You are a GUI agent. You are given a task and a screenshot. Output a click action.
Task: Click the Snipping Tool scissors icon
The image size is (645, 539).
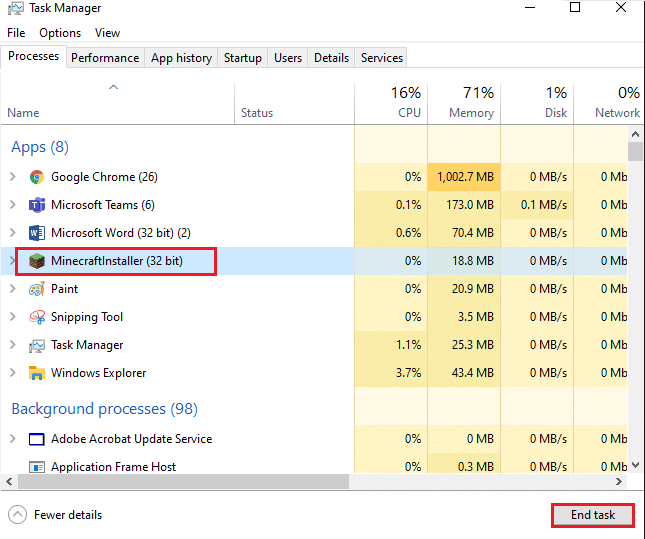[x=37, y=317]
